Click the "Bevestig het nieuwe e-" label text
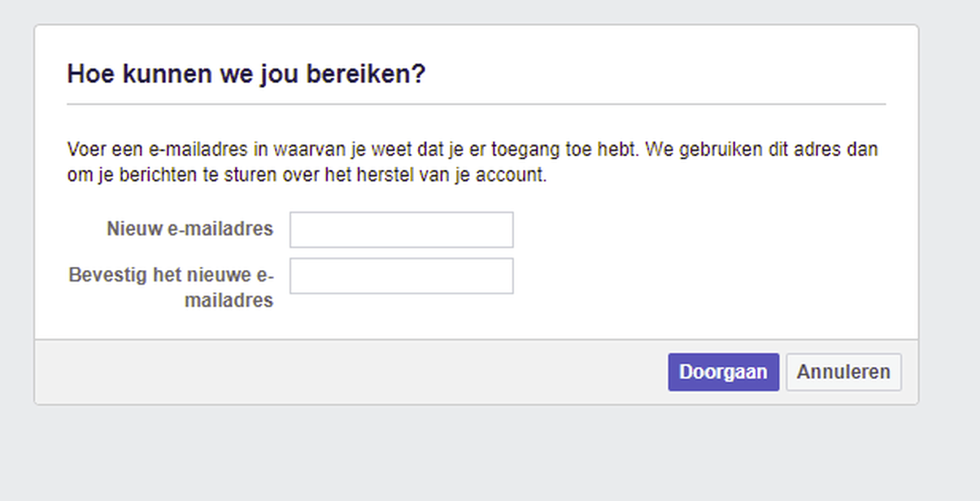The height and width of the screenshot is (501, 980). [171, 275]
